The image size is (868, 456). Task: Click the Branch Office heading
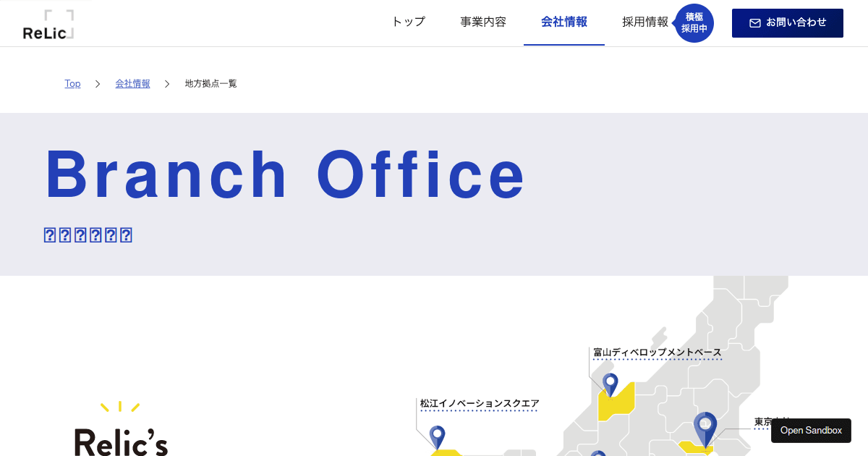pyautogui.click(x=286, y=176)
